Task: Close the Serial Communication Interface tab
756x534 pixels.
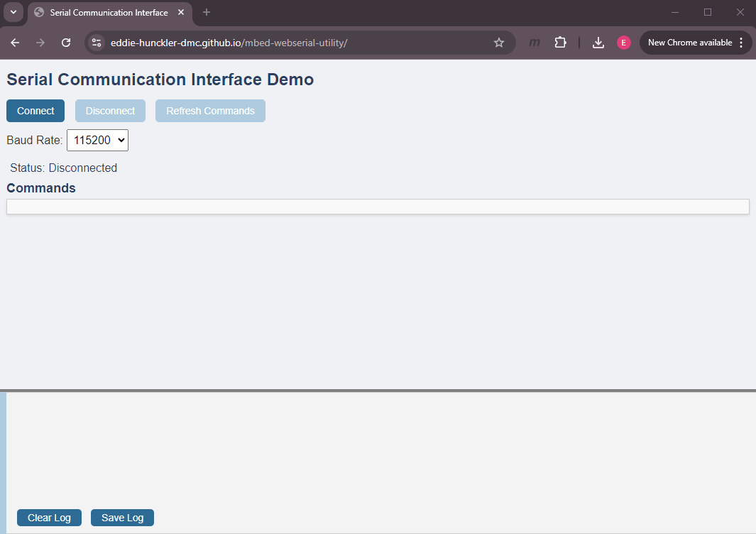Action: (181, 12)
